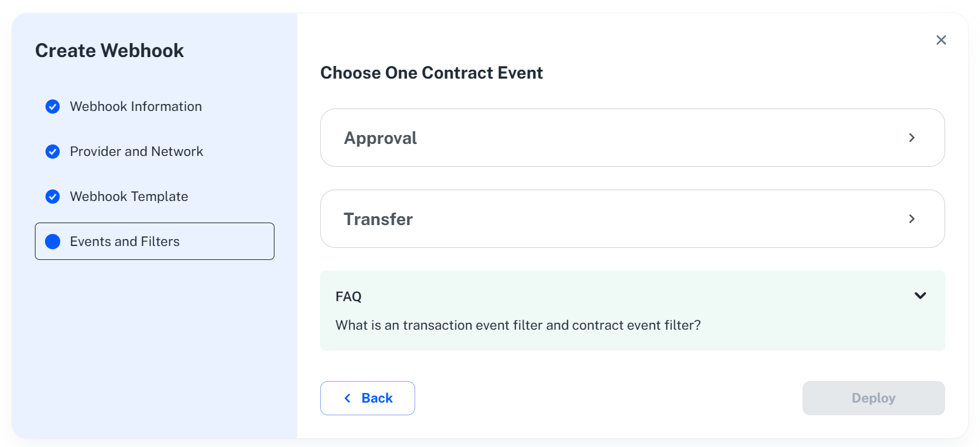The image size is (980, 447).
Task: Click the transaction event filter FAQ question
Action: pos(518,325)
